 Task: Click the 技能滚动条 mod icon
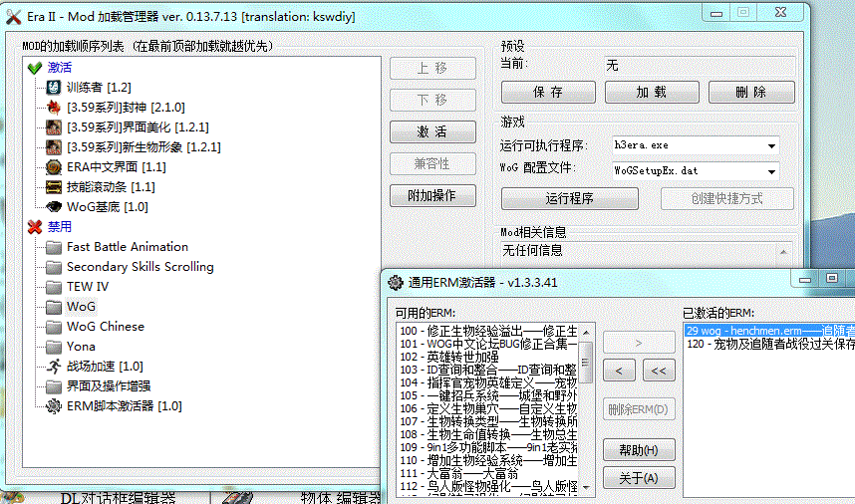[x=54, y=187]
